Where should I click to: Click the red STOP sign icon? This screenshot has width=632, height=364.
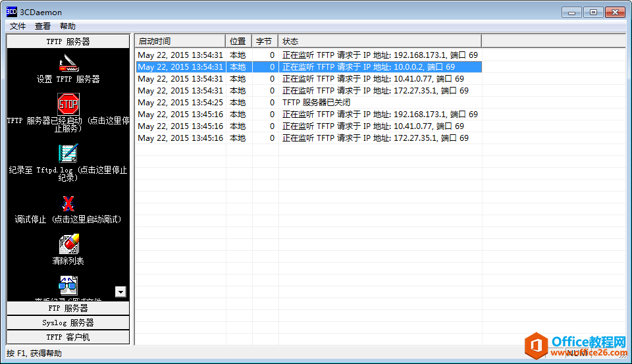coord(68,104)
